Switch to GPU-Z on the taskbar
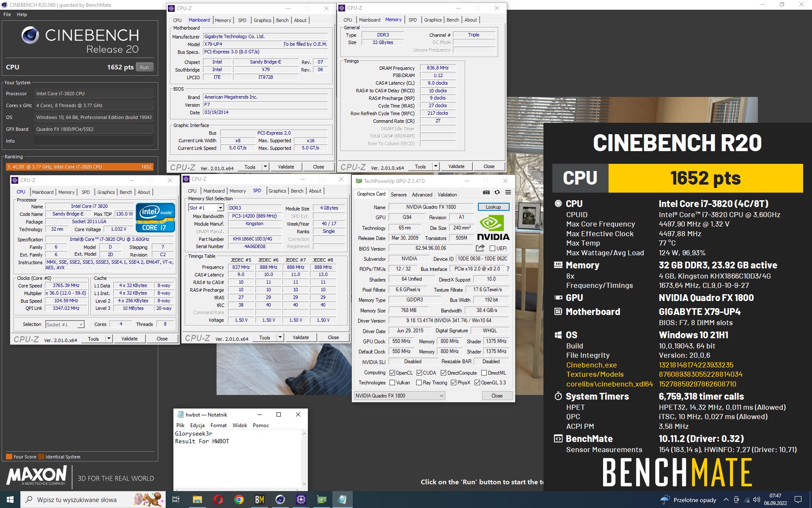 pyautogui.click(x=322, y=500)
